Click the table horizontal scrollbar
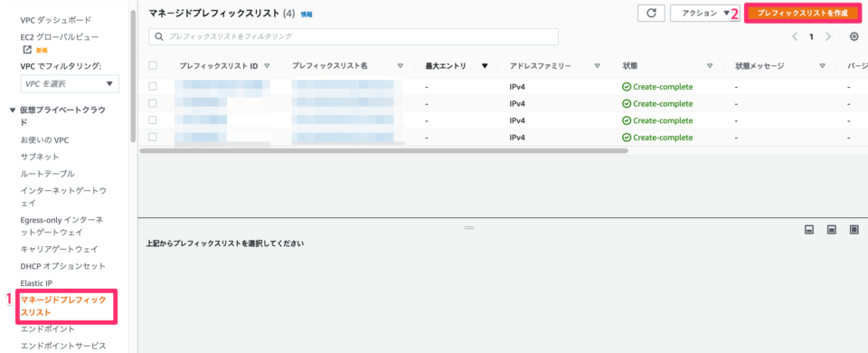This screenshot has height=353, width=868. pyautogui.click(x=383, y=150)
